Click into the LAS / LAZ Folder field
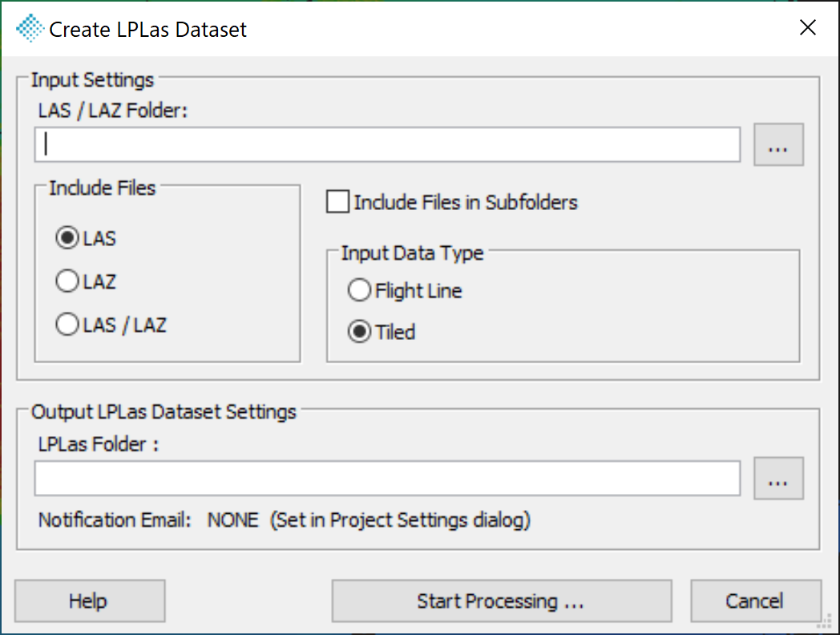840x635 pixels. click(x=387, y=144)
